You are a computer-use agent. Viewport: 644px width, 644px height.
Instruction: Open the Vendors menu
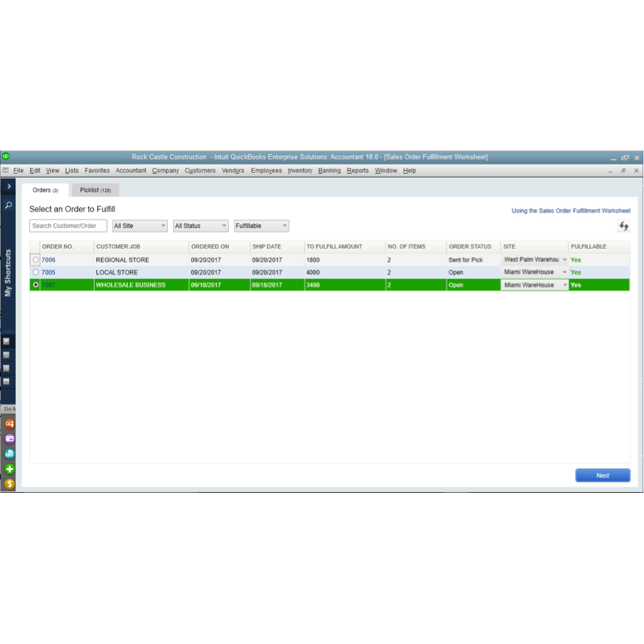233,171
